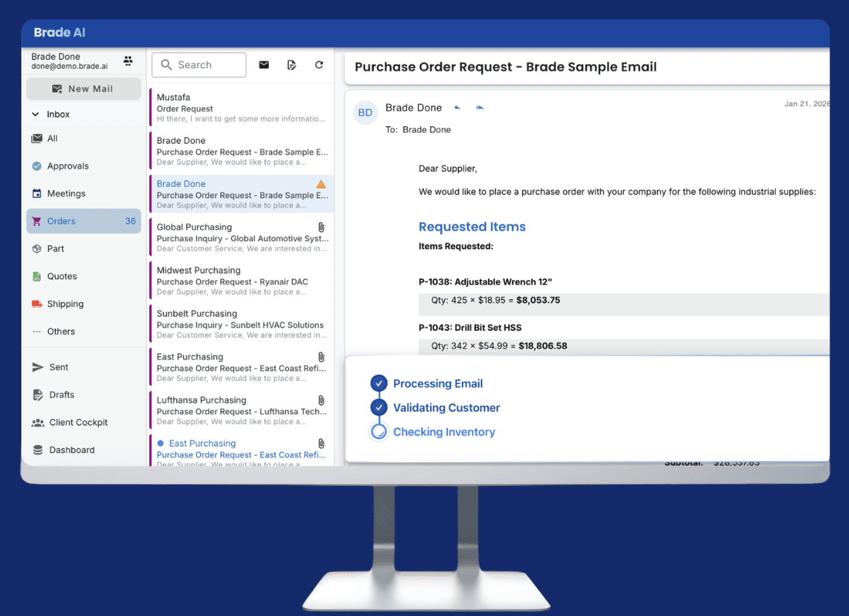Click the Sent paper plane icon
The width and height of the screenshot is (849, 616).
click(37, 367)
